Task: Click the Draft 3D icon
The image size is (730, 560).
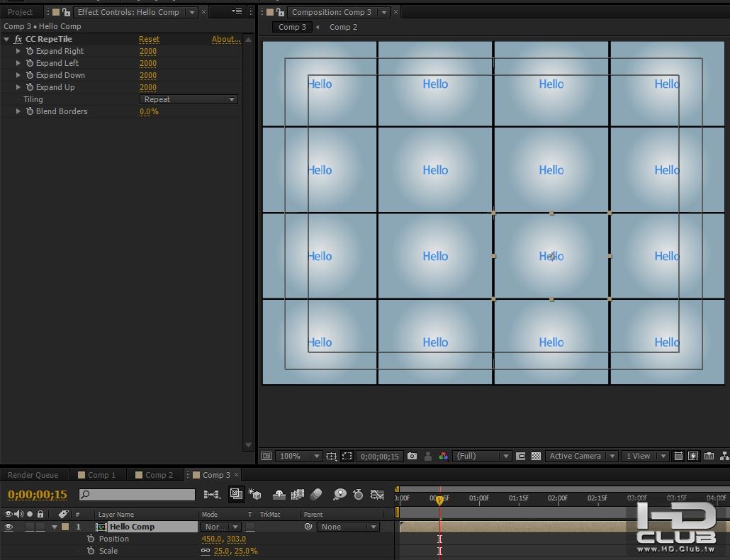Action: pos(255,495)
